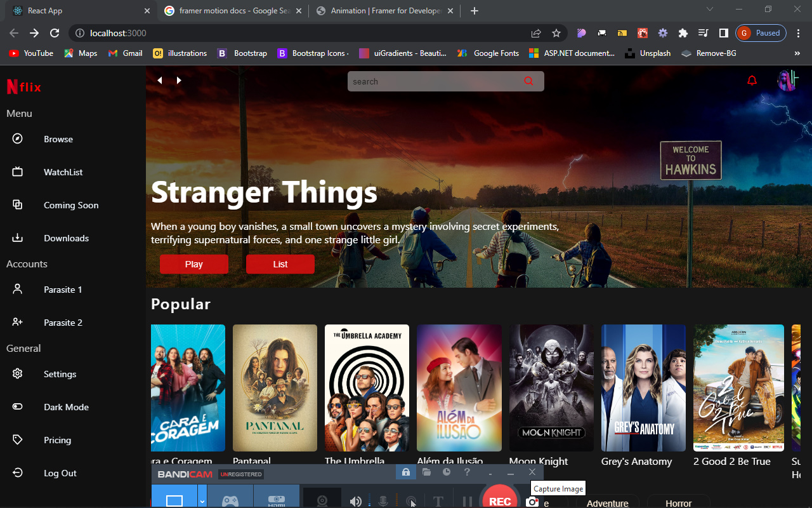Click the Nflix logo
Viewport: 812px width, 508px height.
[24, 87]
